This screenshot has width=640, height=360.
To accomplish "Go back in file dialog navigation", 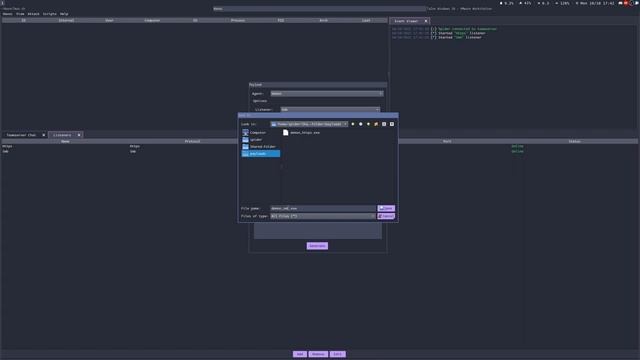I will [353, 124].
